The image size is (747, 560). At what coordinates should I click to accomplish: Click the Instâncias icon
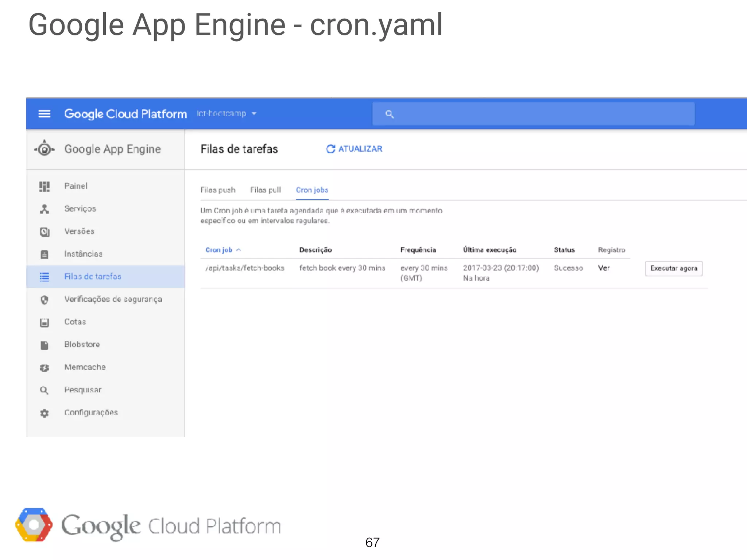44,254
